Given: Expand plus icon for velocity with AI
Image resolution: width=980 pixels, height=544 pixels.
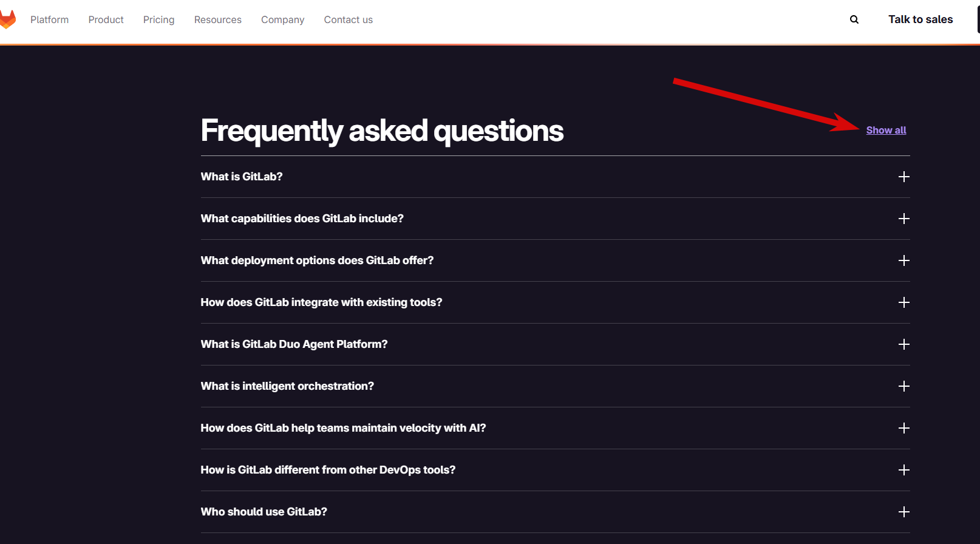Looking at the screenshot, I should [903, 428].
